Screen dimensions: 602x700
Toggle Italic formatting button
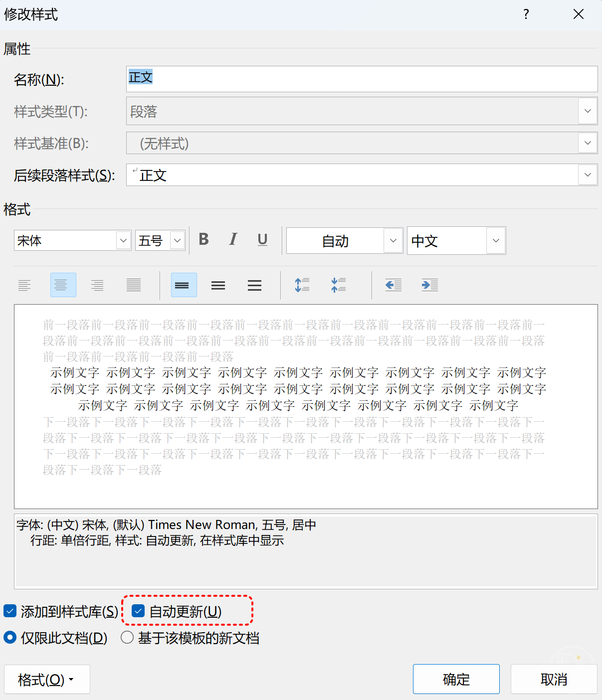point(233,240)
